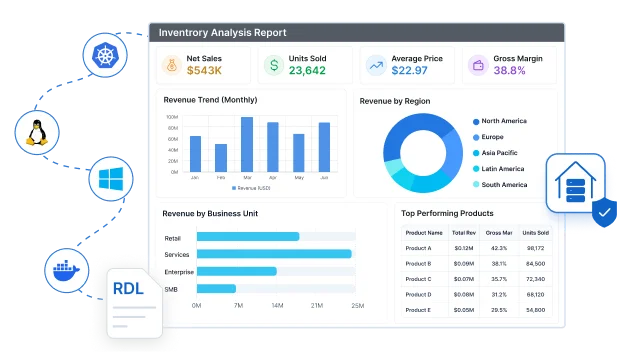Click the on-premises server house icon
Image resolution: width=631 pixels, height=361 pixels.
click(x=575, y=182)
